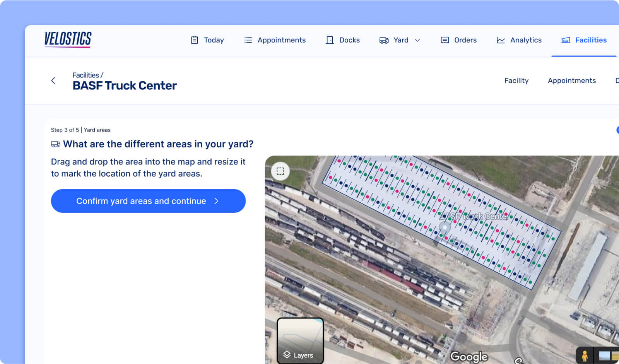This screenshot has width=619, height=364.
Task: Click the Facilities breadcrumb link
Action: click(85, 75)
